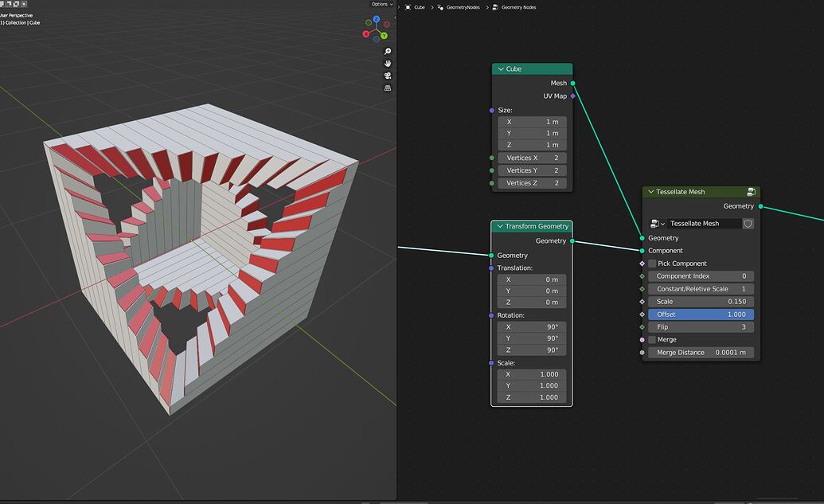Click the Cube Size Y field

coord(532,134)
